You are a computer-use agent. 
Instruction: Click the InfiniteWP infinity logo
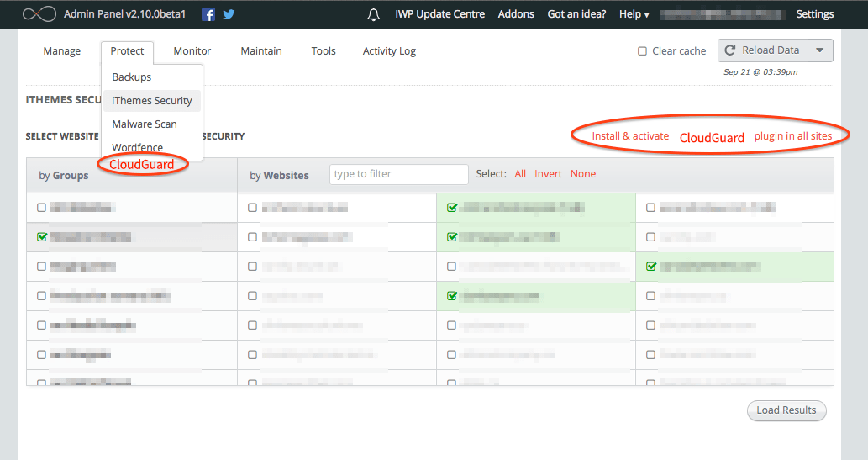coord(39,13)
